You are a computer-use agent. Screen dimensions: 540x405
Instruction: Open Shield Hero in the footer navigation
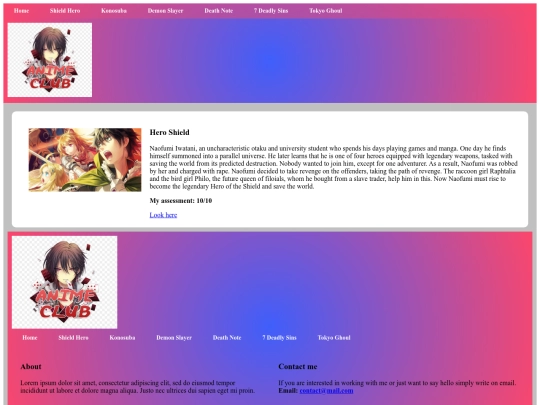point(73,338)
